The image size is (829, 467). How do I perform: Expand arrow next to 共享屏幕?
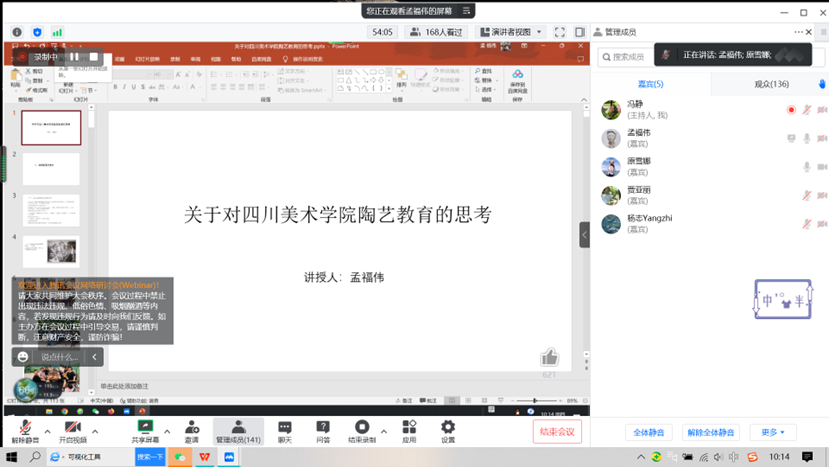click(x=165, y=426)
